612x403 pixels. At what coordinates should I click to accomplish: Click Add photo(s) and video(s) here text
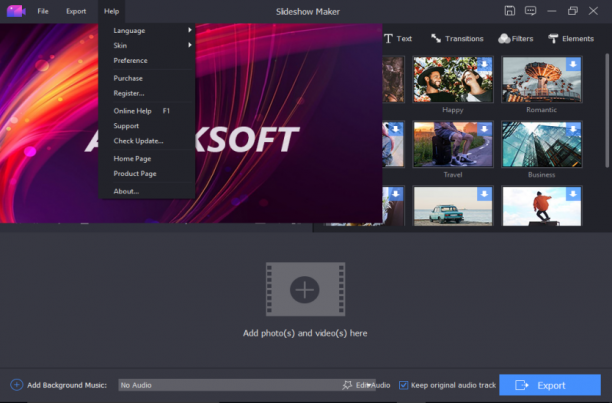coord(305,333)
